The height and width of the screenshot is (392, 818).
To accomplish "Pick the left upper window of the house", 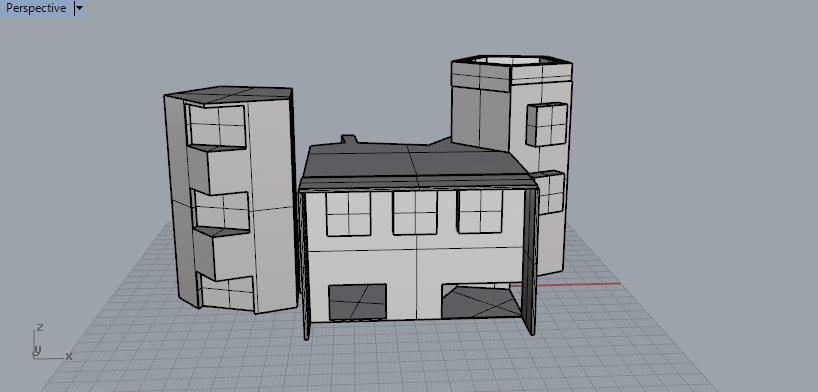I will tap(348, 213).
